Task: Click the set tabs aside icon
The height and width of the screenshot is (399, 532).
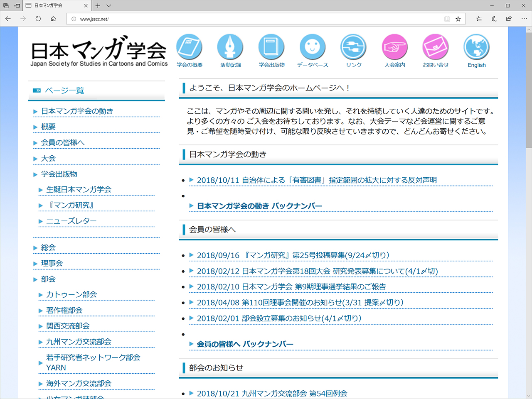Action: point(17,5)
